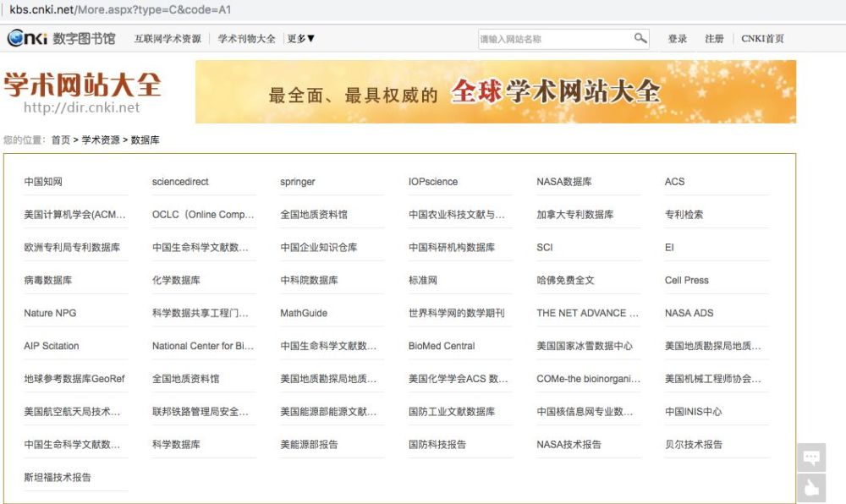Click 学术资源 in the breadcrumb
The width and height of the screenshot is (846, 504).
pos(101,140)
